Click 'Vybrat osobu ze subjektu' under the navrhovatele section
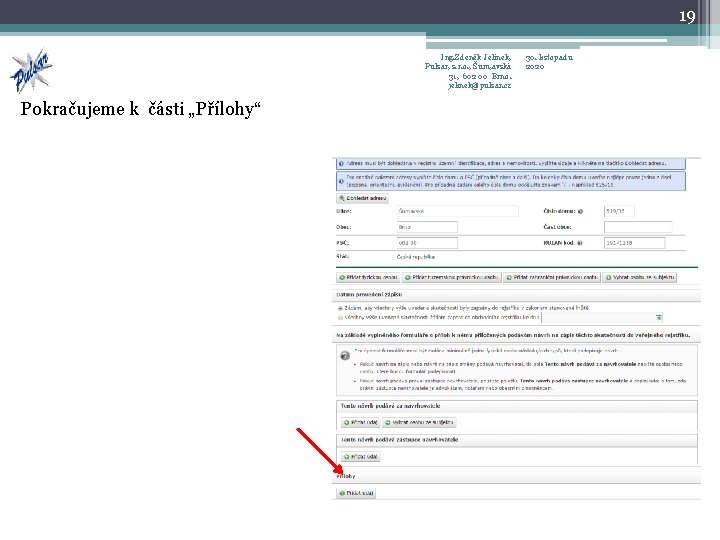 (420, 422)
